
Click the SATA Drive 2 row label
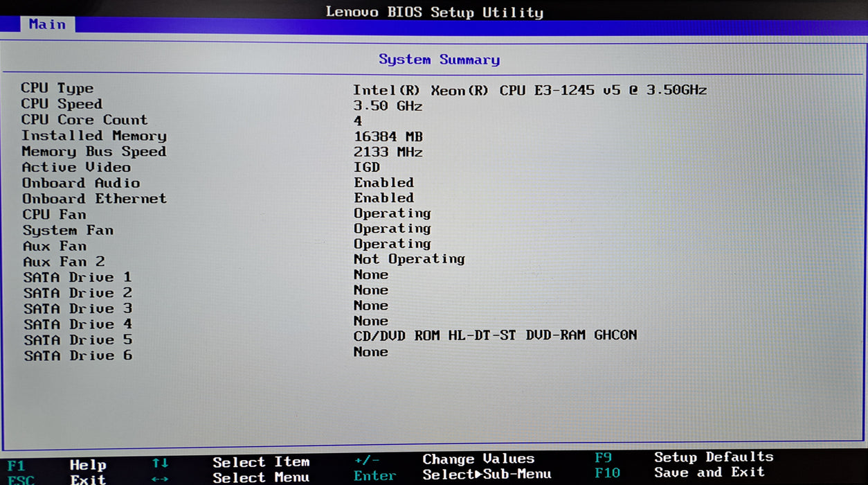coord(78,293)
